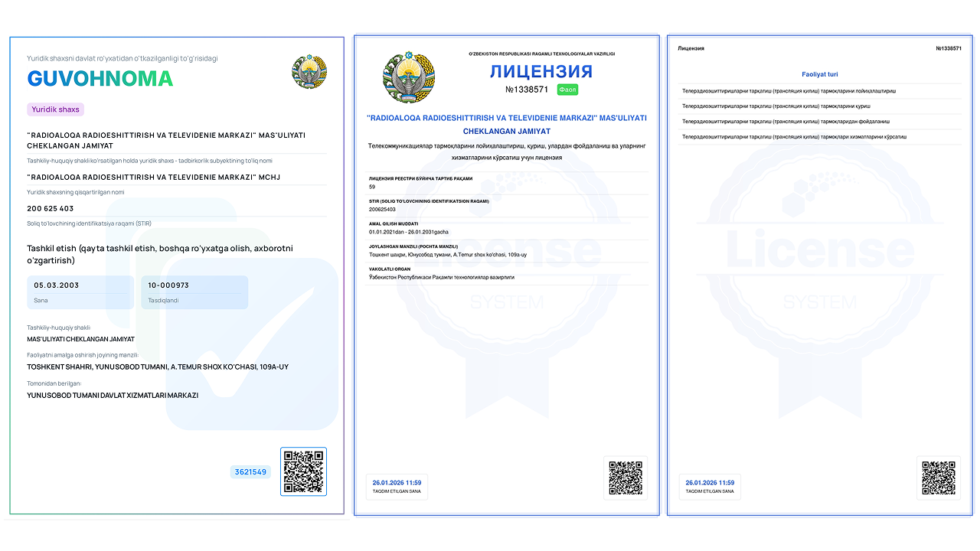
Task: Select the GUVOHNOMA heading
Action: 100,79
